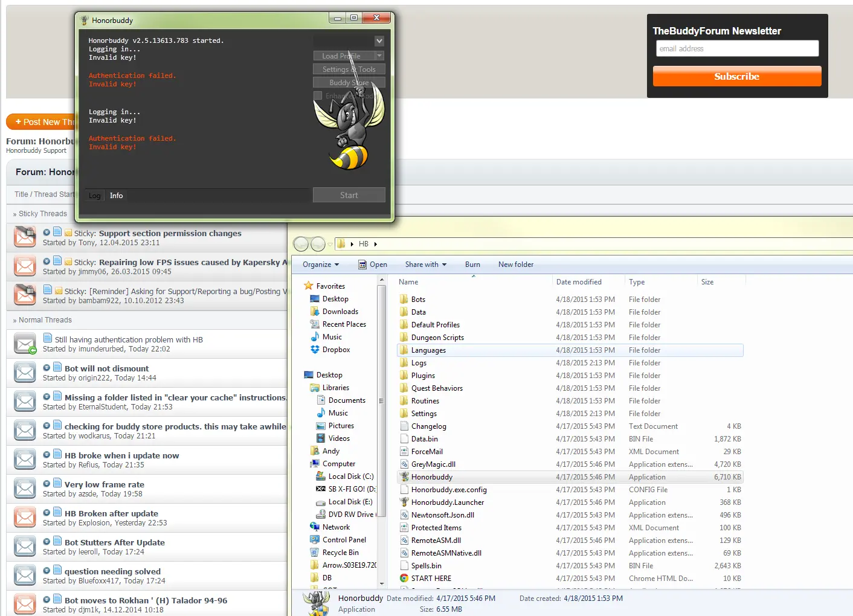Open 'Support section permission changes' sticky thread

[x=170, y=233]
